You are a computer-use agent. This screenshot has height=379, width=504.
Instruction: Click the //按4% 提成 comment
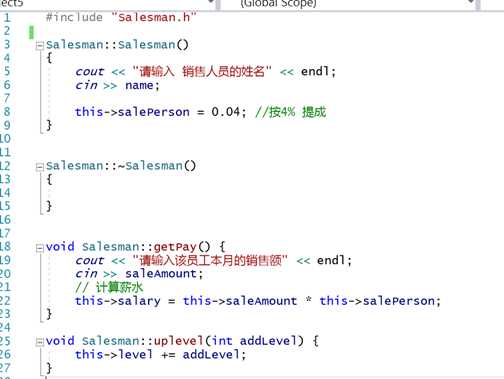pos(291,112)
